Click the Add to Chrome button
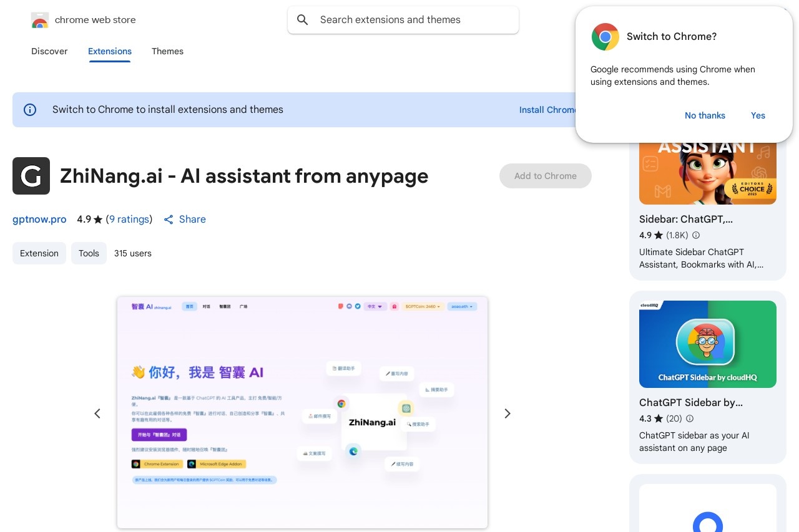This screenshot has width=799, height=532. 546,176
